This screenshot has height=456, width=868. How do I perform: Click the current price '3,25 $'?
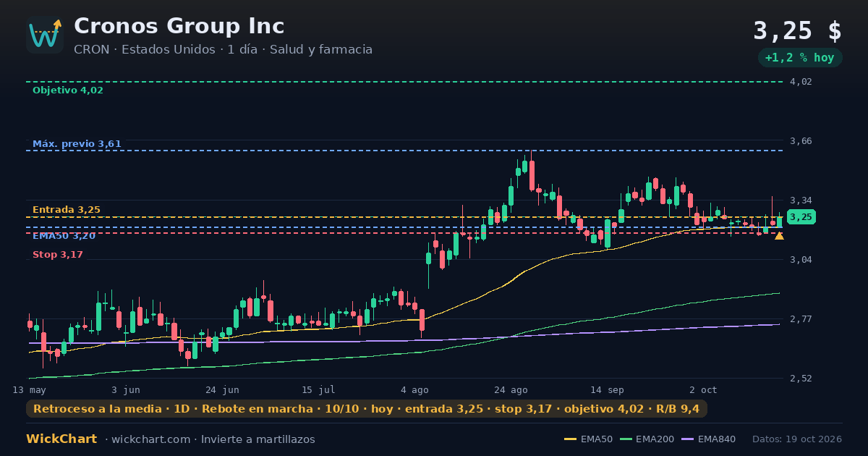(797, 31)
